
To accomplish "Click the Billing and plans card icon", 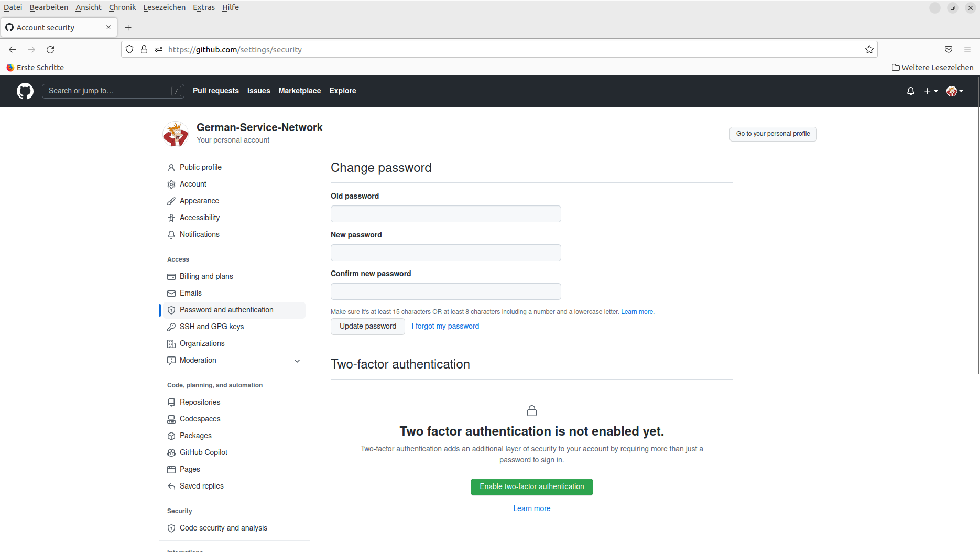I will [171, 277].
